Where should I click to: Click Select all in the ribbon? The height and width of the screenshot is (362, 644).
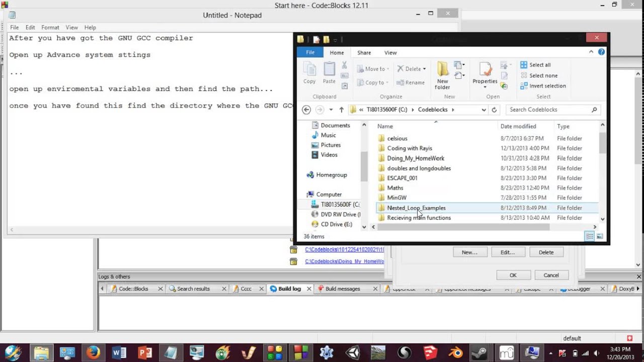(535, 65)
